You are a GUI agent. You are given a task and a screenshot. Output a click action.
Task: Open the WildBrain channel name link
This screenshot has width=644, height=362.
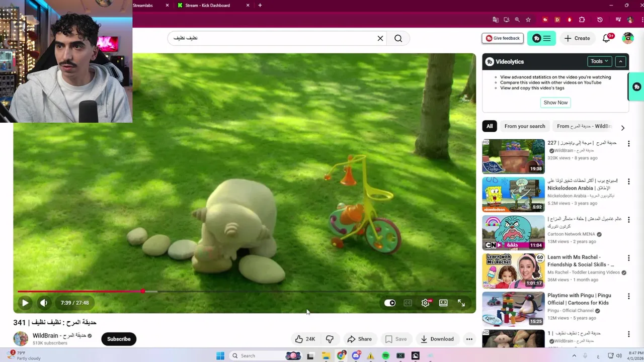59,335
